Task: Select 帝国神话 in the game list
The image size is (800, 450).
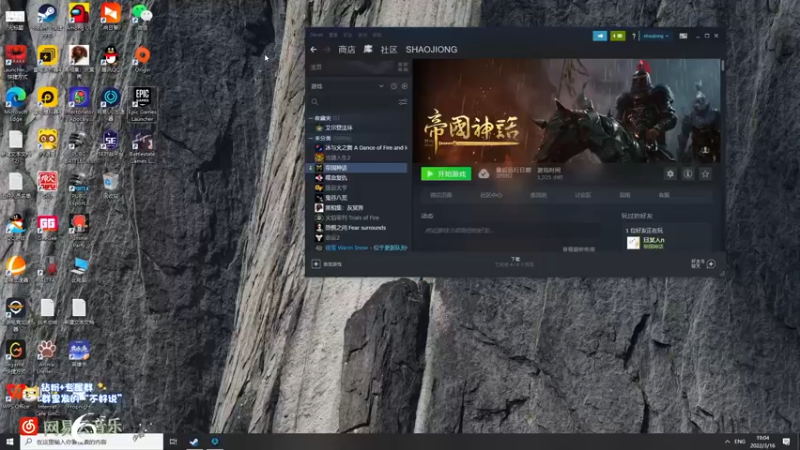Action: tap(357, 168)
